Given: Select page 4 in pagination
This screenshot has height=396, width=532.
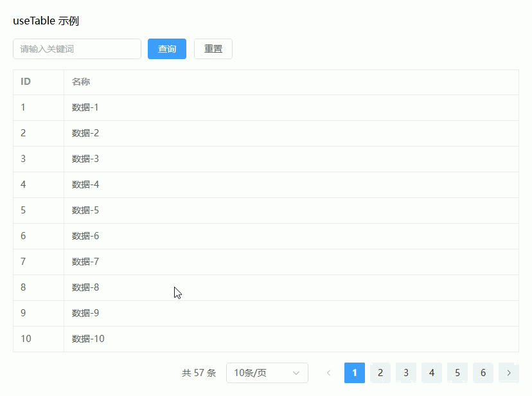Looking at the screenshot, I should coord(432,373).
